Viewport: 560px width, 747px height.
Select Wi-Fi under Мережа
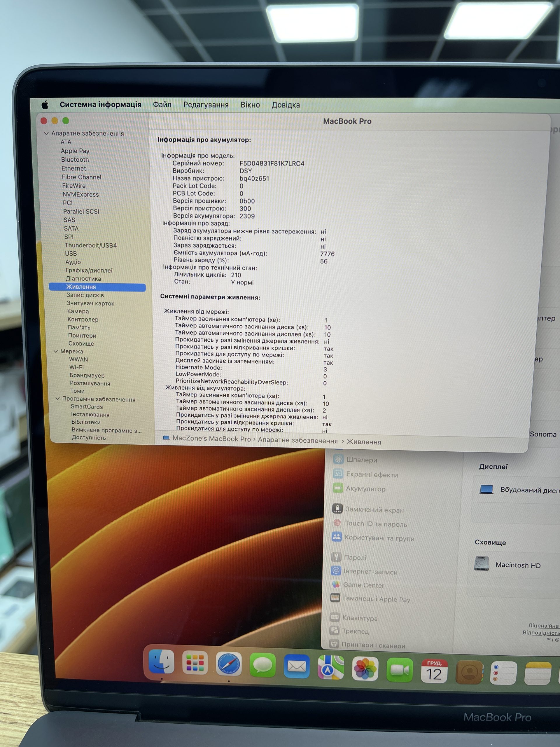point(77,367)
